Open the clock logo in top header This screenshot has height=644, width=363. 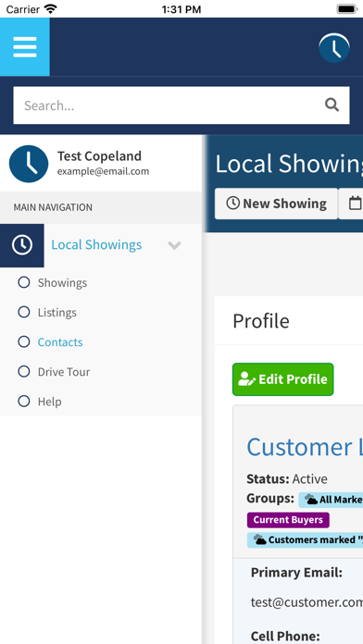(334, 48)
